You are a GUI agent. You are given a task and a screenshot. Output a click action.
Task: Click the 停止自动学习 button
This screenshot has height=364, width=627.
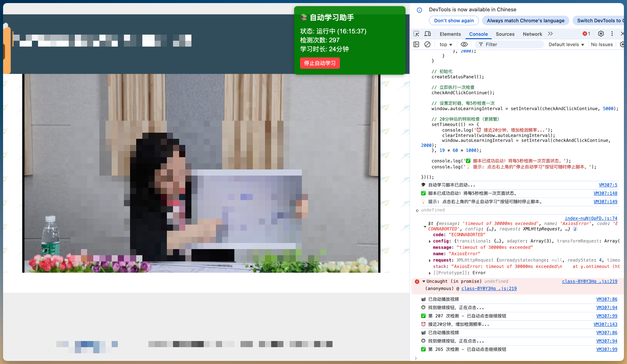pyautogui.click(x=320, y=63)
